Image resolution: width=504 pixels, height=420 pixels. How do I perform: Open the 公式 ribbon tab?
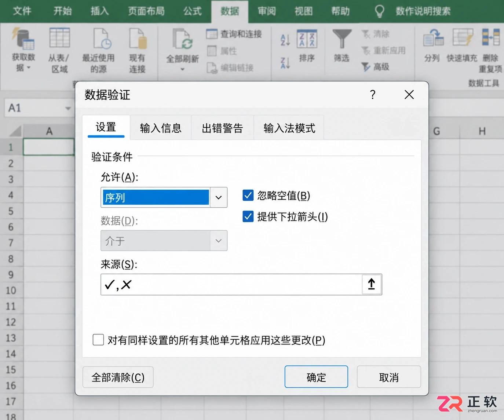coord(193,11)
